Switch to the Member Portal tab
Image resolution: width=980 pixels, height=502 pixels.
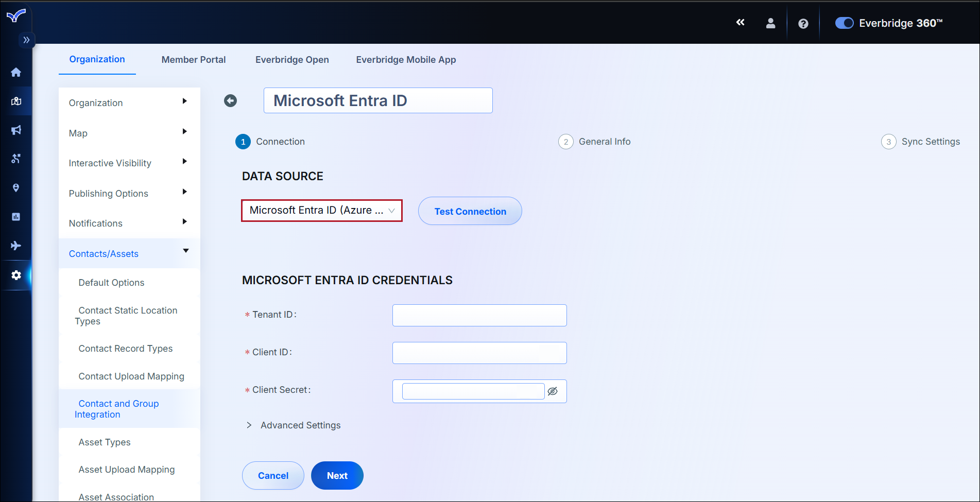tap(193, 60)
